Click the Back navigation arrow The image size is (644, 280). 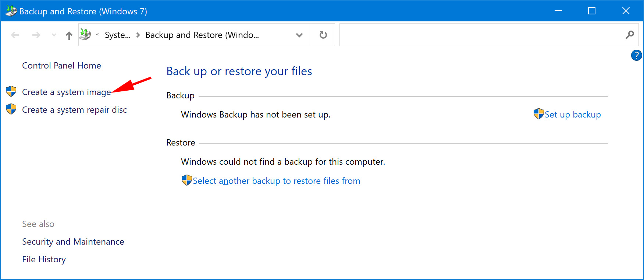(15, 35)
